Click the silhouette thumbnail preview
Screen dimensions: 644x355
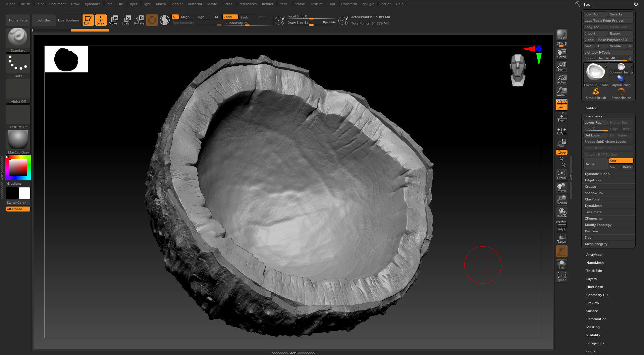pos(66,59)
